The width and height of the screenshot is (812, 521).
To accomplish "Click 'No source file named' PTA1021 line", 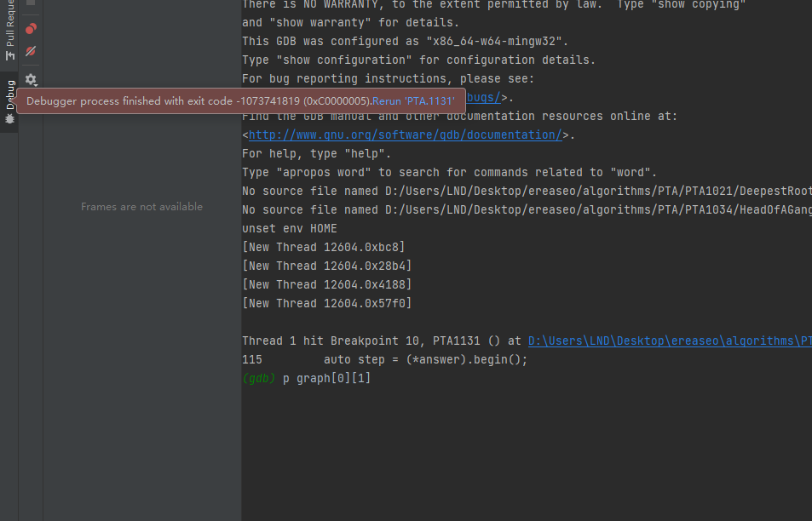I will pyautogui.click(x=527, y=191).
